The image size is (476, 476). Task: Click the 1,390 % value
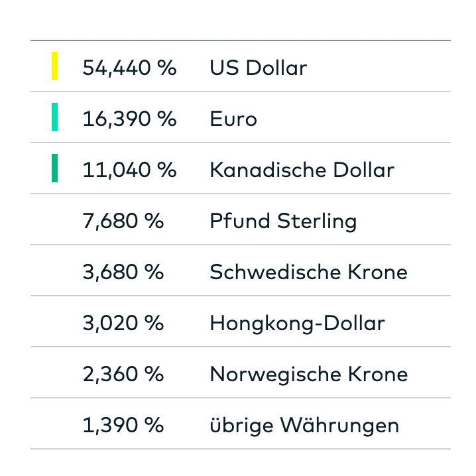(123, 425)
